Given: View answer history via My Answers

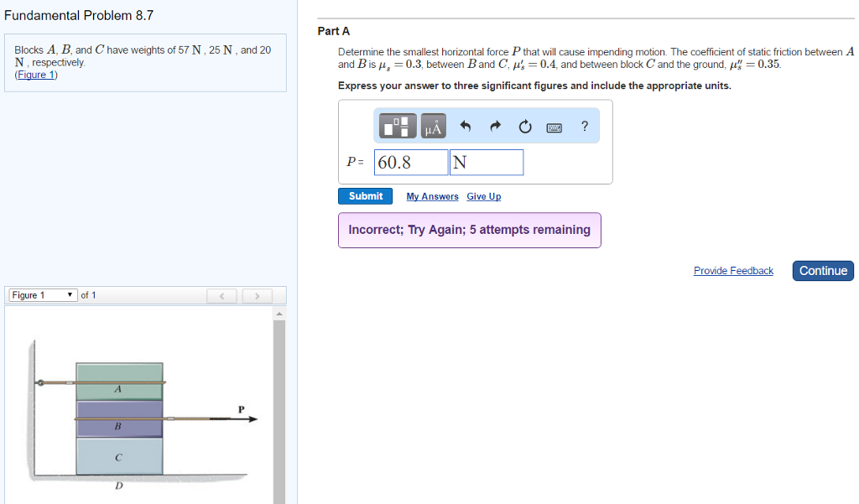Looking at the screenshot, I should 432,196.
